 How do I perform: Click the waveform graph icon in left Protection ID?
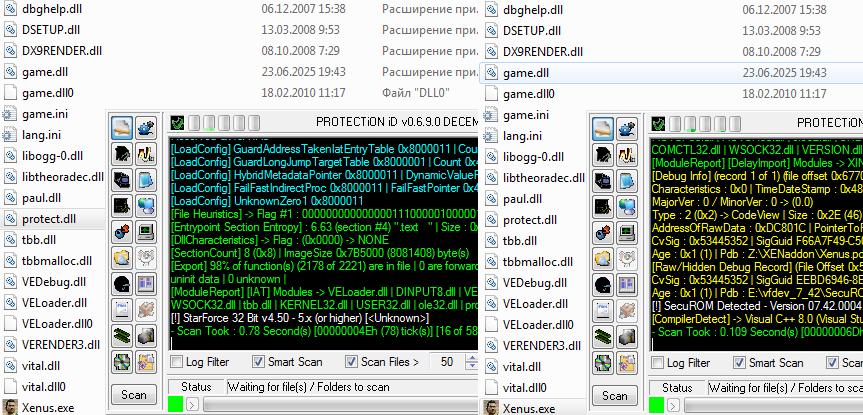click(x=146, y=155)
